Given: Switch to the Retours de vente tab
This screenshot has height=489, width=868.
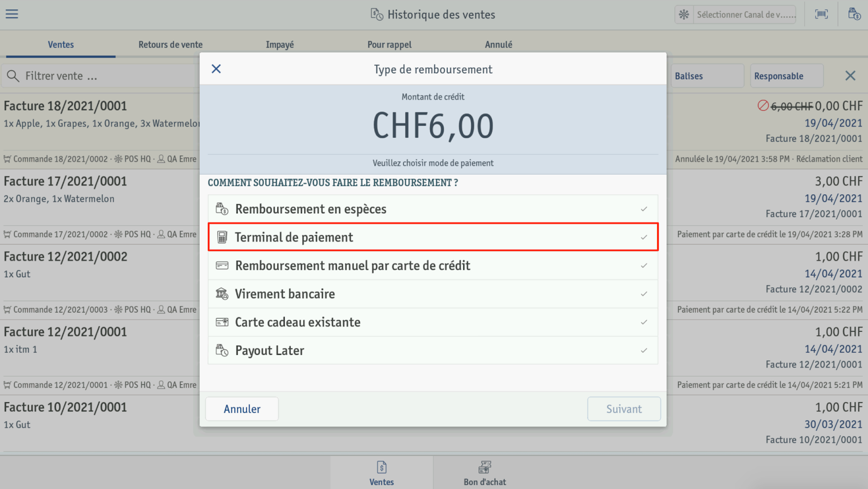Looking at the screenshot, I should 170,45.
